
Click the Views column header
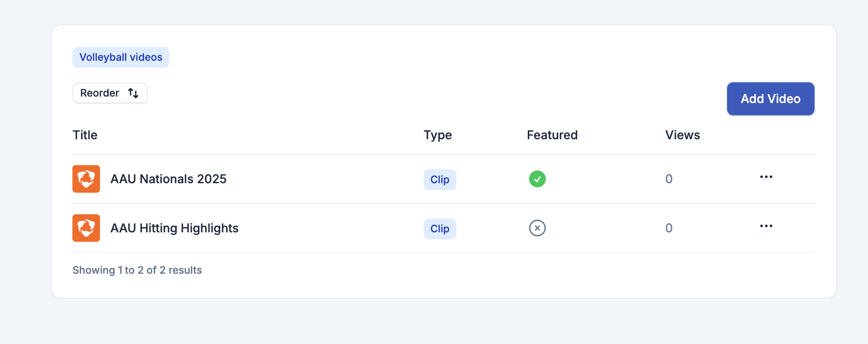[683, 135]
